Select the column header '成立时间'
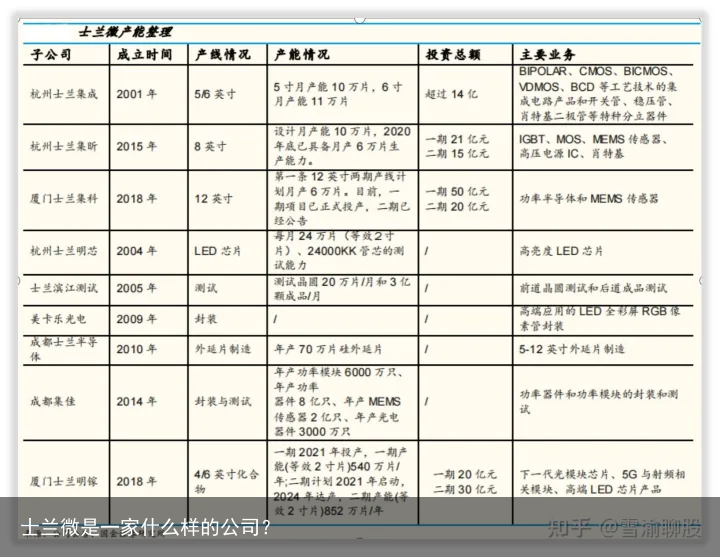 tap(144, 55)
